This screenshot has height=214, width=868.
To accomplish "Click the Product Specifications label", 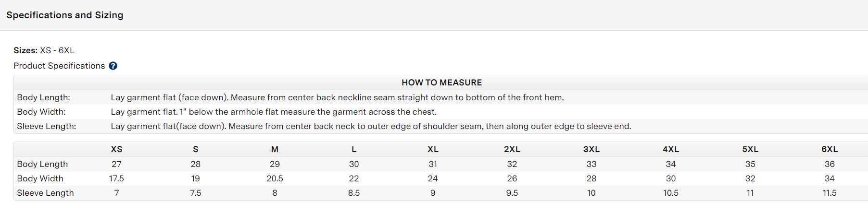I will 59,66.
